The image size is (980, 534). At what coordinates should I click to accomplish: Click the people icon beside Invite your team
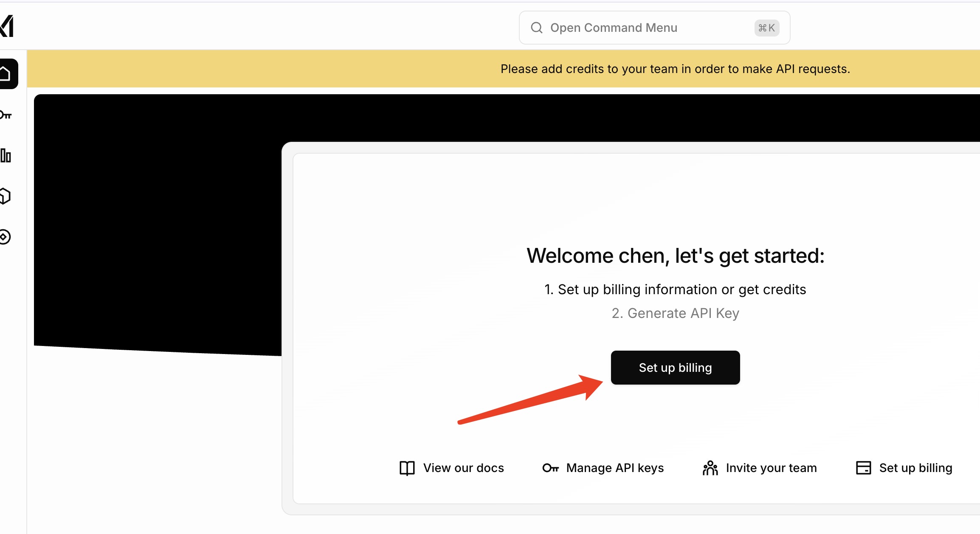(710, 468)
